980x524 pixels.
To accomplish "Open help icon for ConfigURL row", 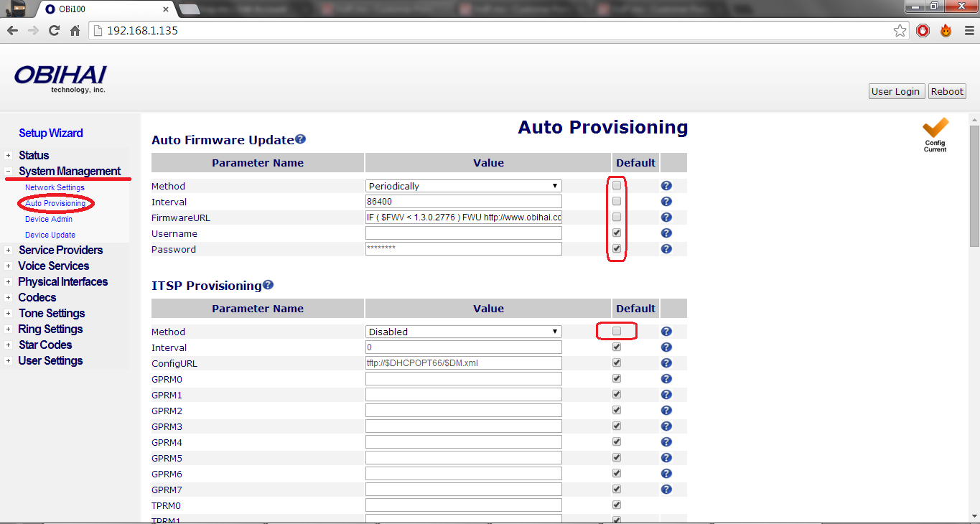I will (666, 363).
